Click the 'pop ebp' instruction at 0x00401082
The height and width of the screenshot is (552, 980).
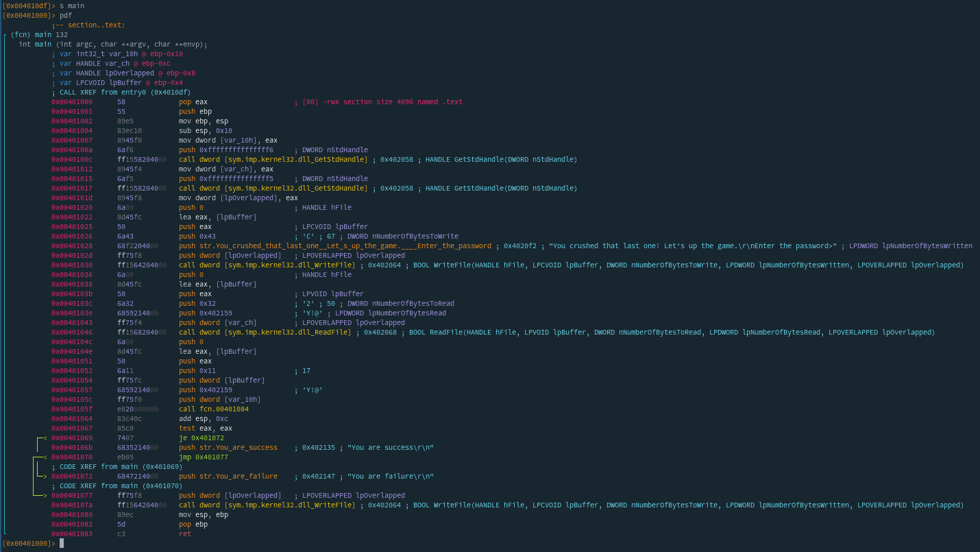[x=193, y=524]
